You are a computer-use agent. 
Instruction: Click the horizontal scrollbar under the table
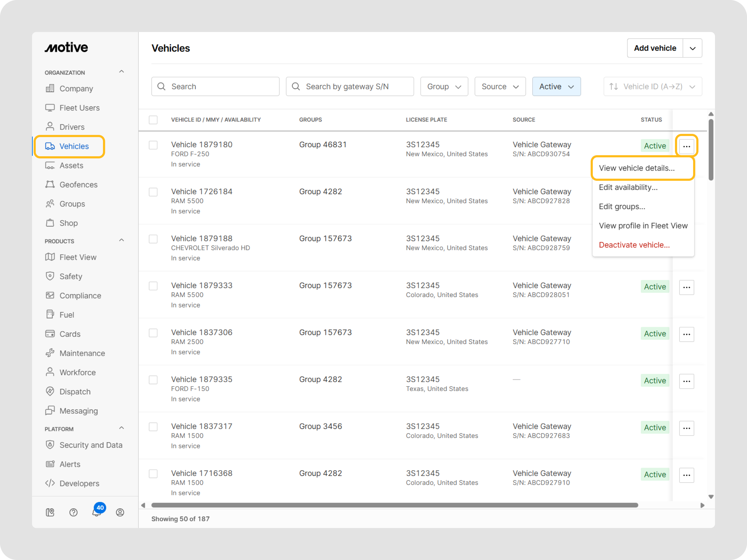pos(394,505)
